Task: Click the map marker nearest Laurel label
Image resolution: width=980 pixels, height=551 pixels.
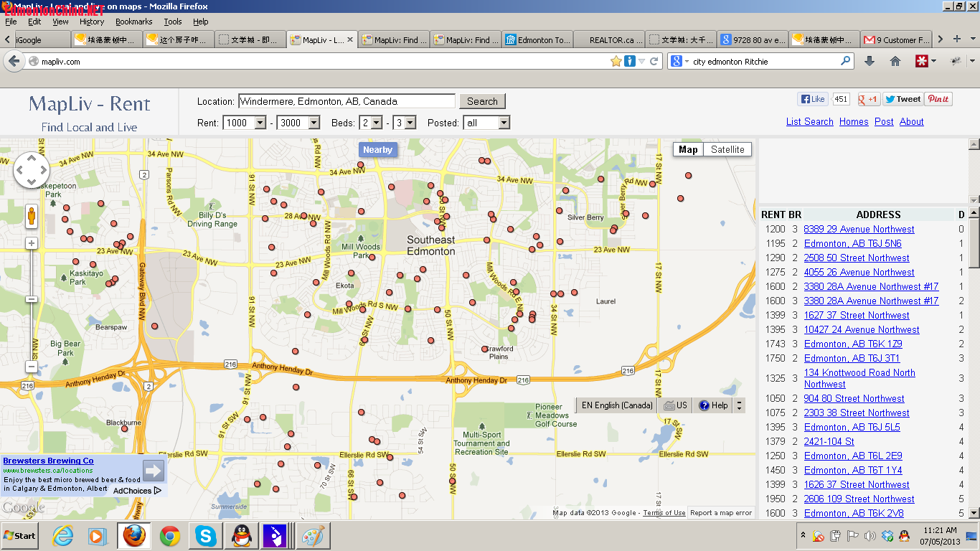Action: pyautogui.click(x=575, y=293)
